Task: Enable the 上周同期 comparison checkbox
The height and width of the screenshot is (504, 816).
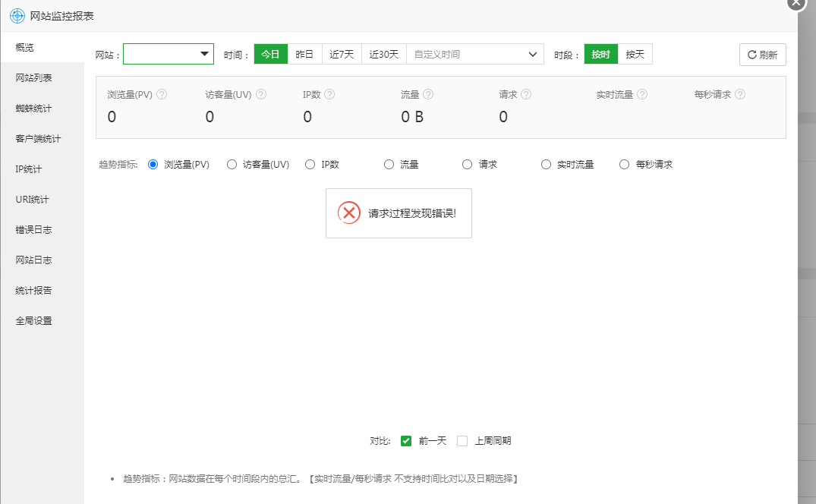Action: click(462, 441)
